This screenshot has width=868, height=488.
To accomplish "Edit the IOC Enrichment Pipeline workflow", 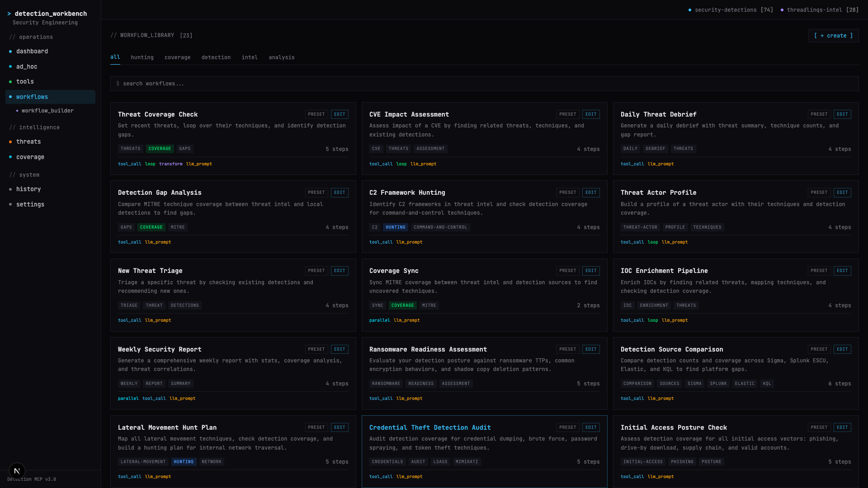I will pyautogui.click(x=842, y=271).
